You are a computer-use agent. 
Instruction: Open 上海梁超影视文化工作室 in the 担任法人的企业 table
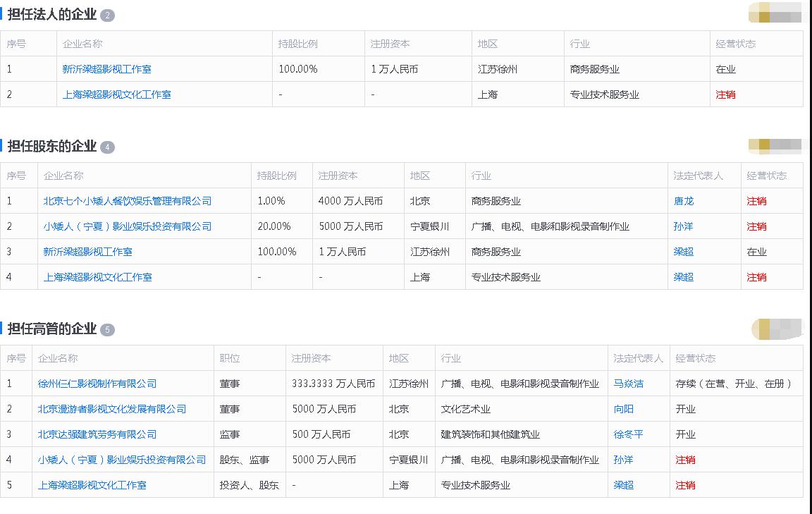pos(116,94)
